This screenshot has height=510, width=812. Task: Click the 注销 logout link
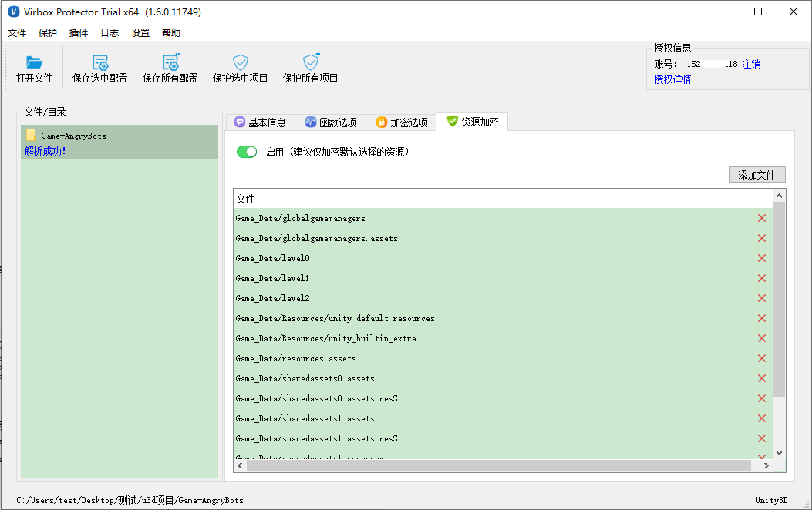[751, 64]
